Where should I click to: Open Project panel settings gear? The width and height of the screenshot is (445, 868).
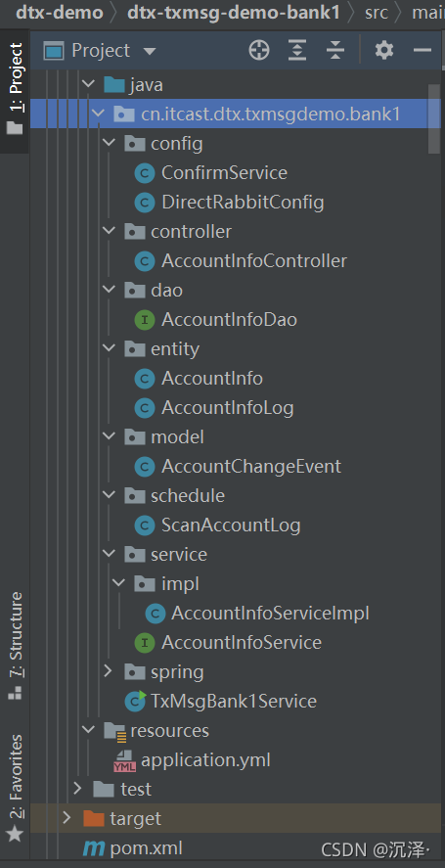tap(384, 50)
